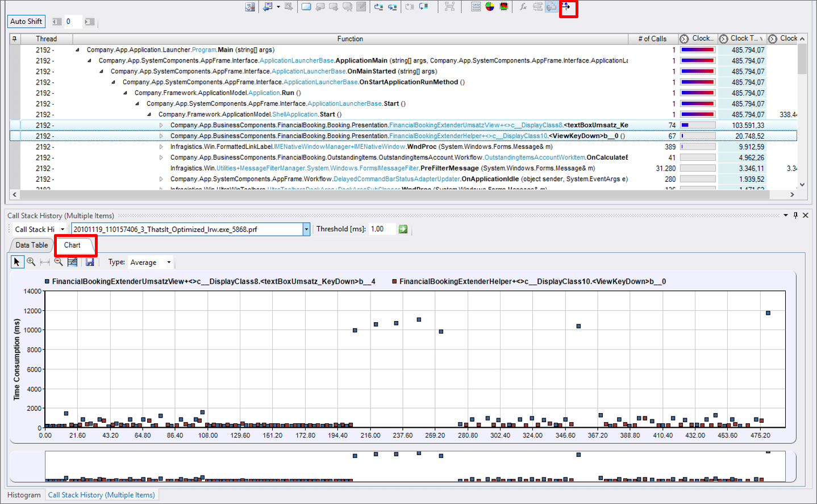Open the pie chart view icon in top toolbar
817x504 pixels.
489,6
